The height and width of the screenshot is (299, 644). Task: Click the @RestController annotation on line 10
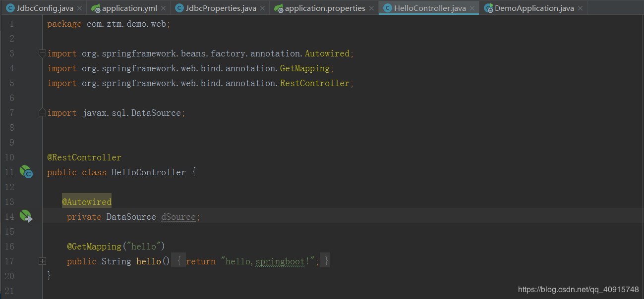coord(84,157)
